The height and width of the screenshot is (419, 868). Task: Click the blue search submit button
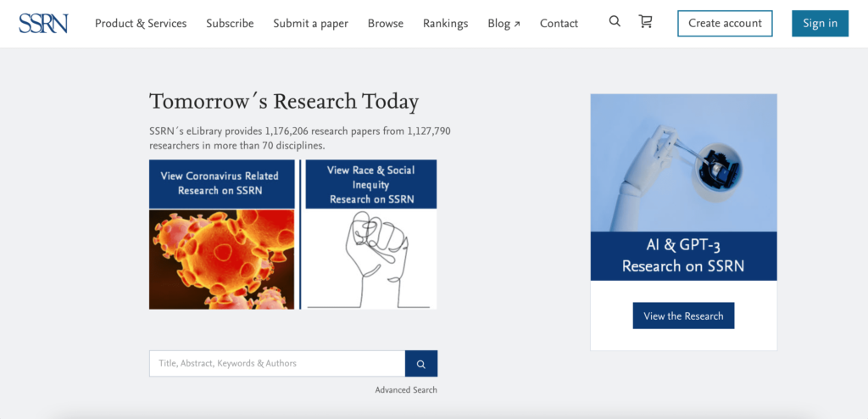[421, 363]
